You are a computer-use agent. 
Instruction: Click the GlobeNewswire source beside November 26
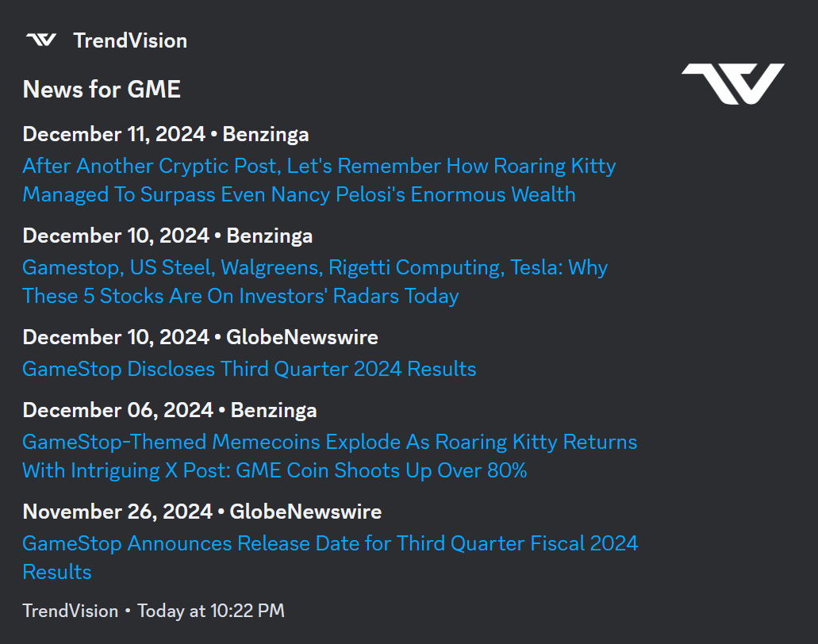pyautogui.click(x=305, y=512)
